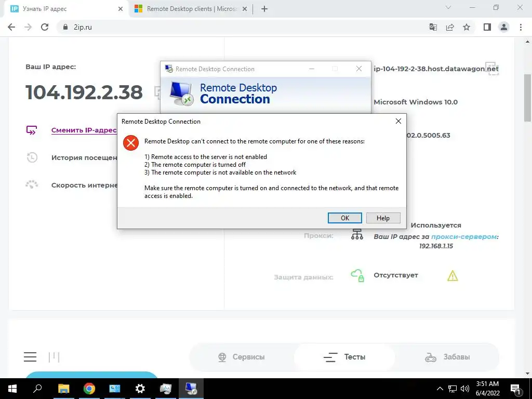Click Help in the error dialog
This screenshot has height=399, width=532.
383,218
